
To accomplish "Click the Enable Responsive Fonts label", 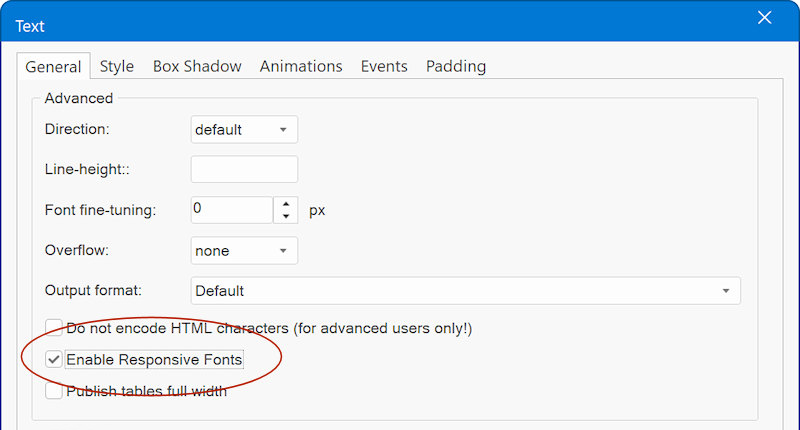I will pyautogui.click(x=154, y=359).
